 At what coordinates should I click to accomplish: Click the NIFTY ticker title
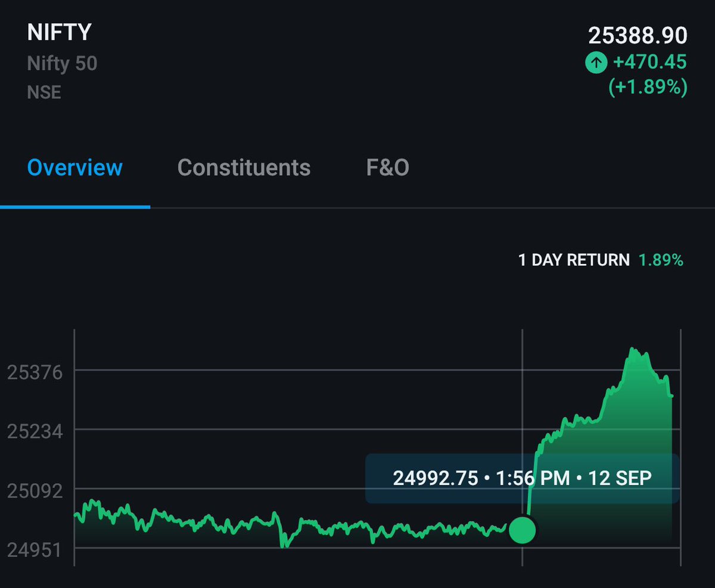(x=59, y=32)
